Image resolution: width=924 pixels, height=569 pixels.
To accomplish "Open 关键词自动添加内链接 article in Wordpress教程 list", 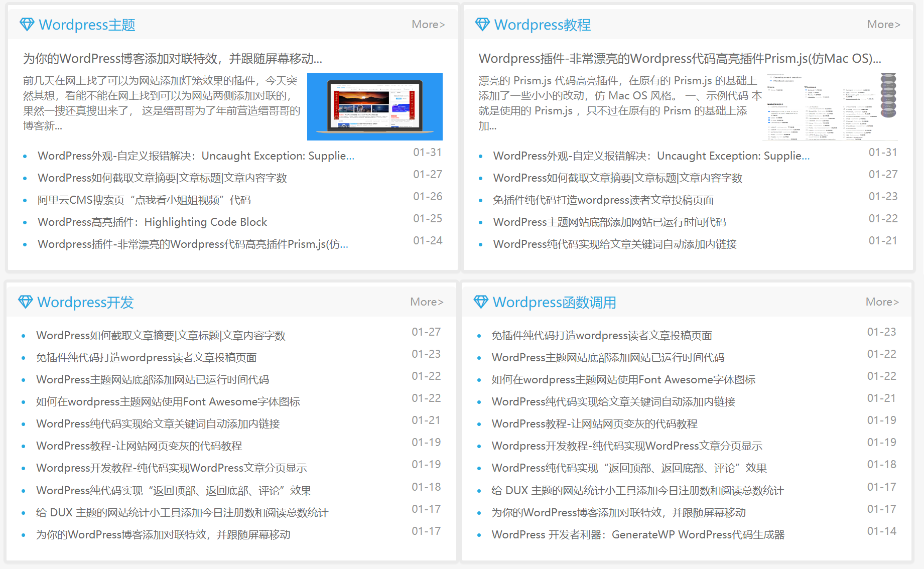I will (x=615, y=244).
